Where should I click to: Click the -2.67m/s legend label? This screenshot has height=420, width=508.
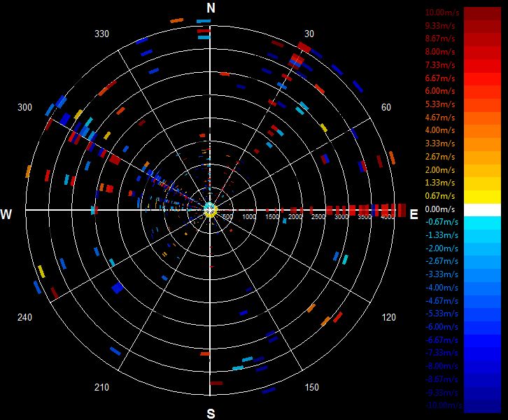coord(442,261)
